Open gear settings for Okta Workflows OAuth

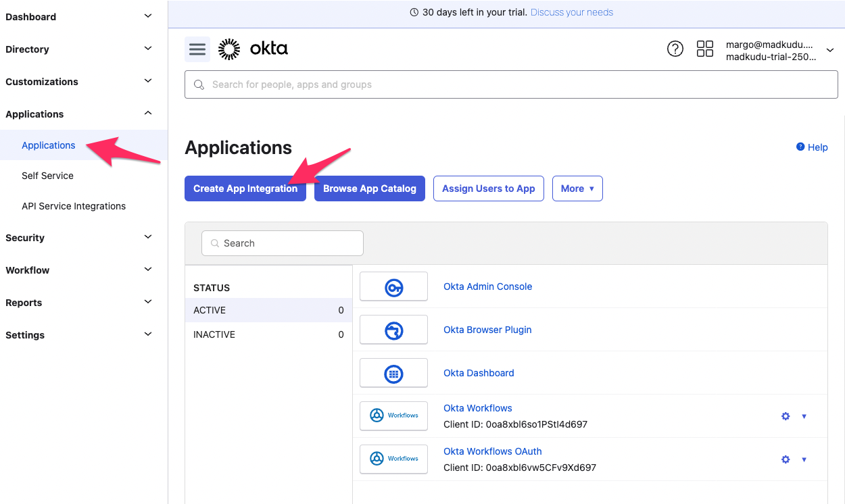point(786,459)
